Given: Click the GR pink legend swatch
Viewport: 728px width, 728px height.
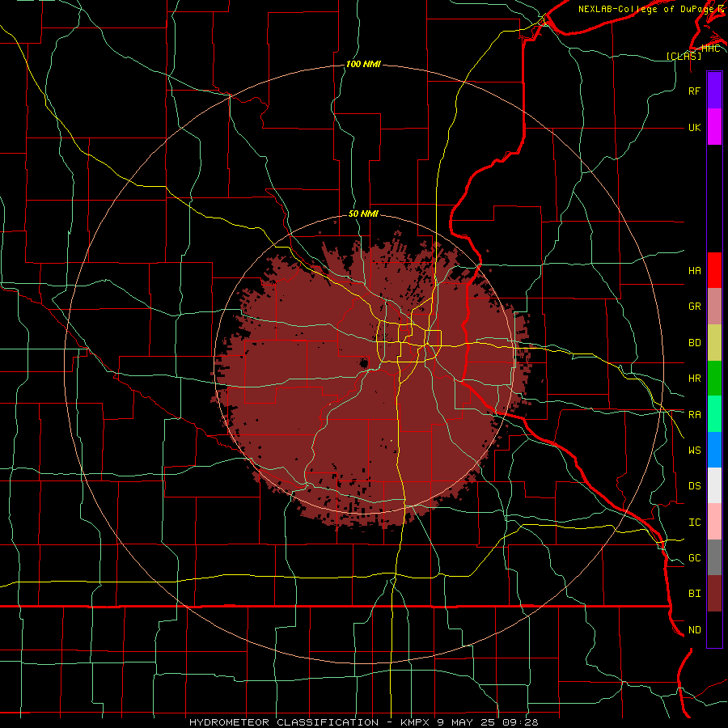Looking at the screenshot, I should (x=714, y=307).
